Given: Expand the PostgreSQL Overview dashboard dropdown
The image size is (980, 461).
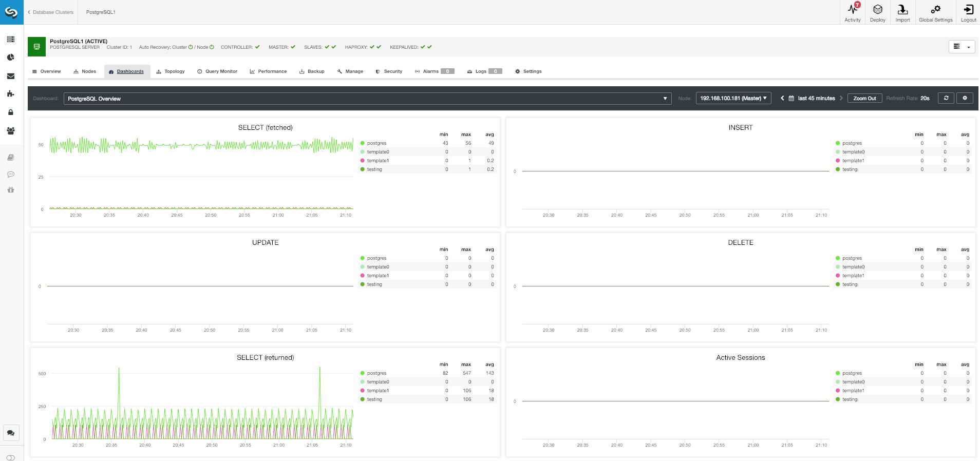Looking at the screenshot, I should [367, 99].
